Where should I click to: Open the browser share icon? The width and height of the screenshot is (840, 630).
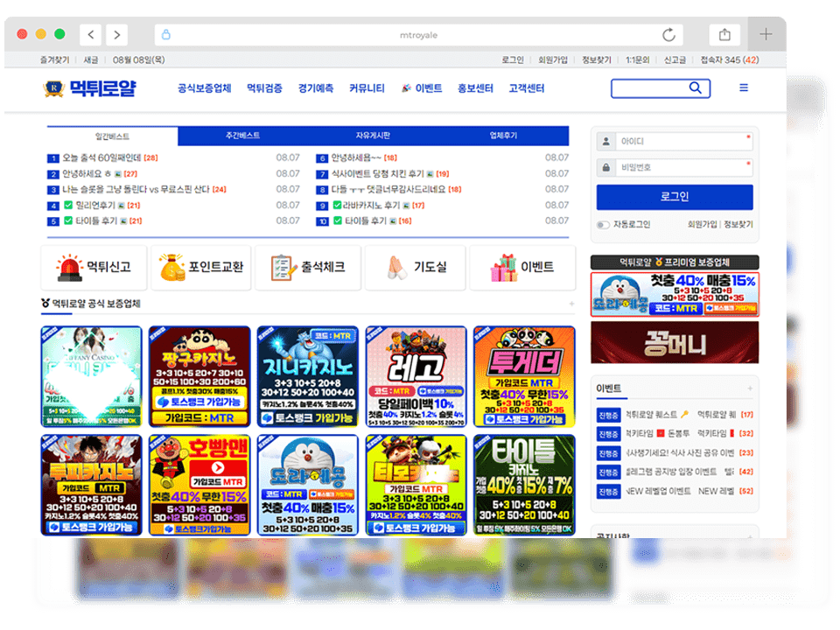coord(724,35)
